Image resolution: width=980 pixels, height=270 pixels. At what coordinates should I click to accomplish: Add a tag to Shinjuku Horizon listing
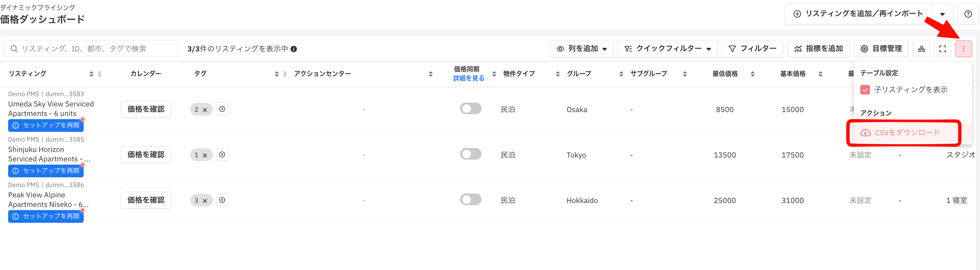click(x=222, y=154)
